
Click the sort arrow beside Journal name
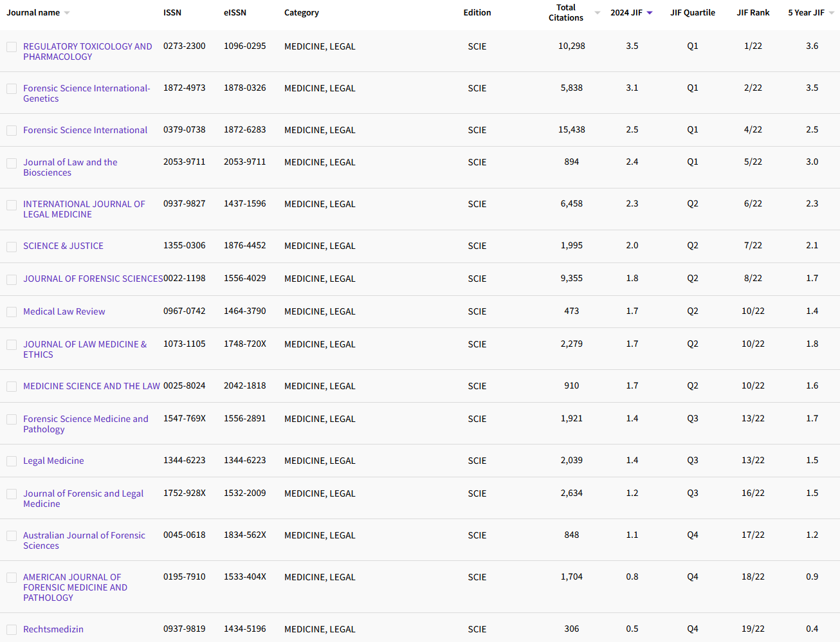(x=67, y=13)
